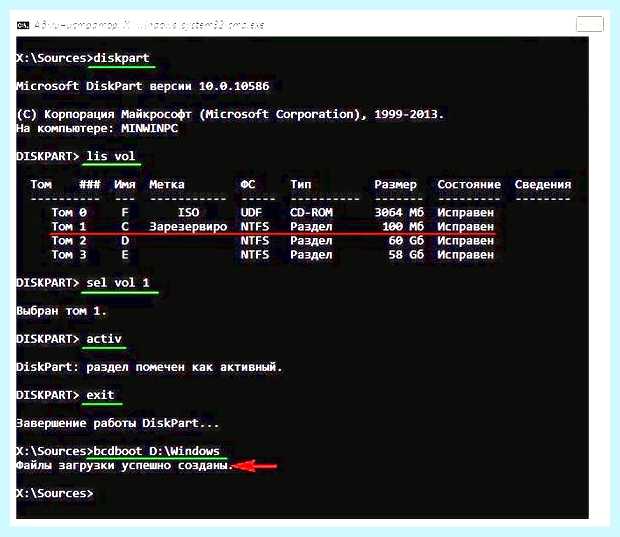620x537 pixels.
Task: Click the typed 'diskpart' command
Action: 121,58
